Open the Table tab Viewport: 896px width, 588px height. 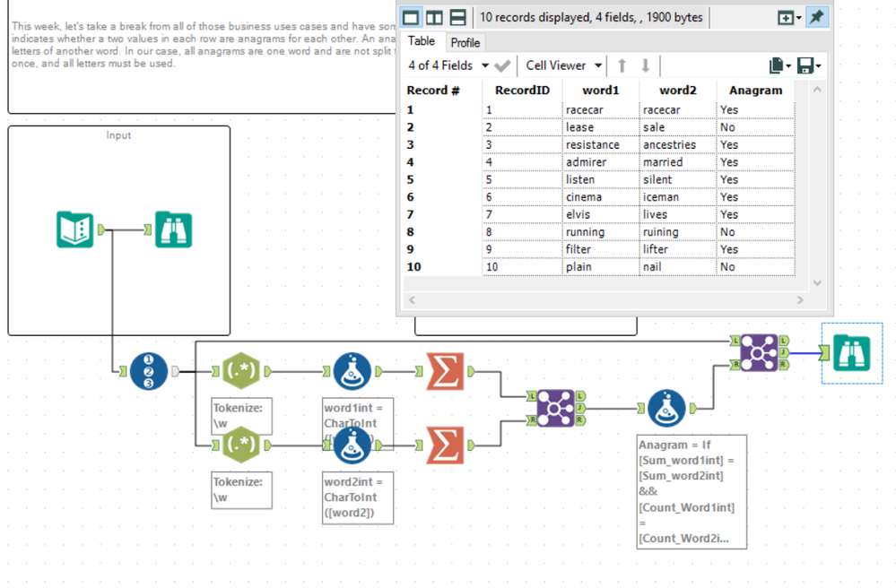[422, 41]
